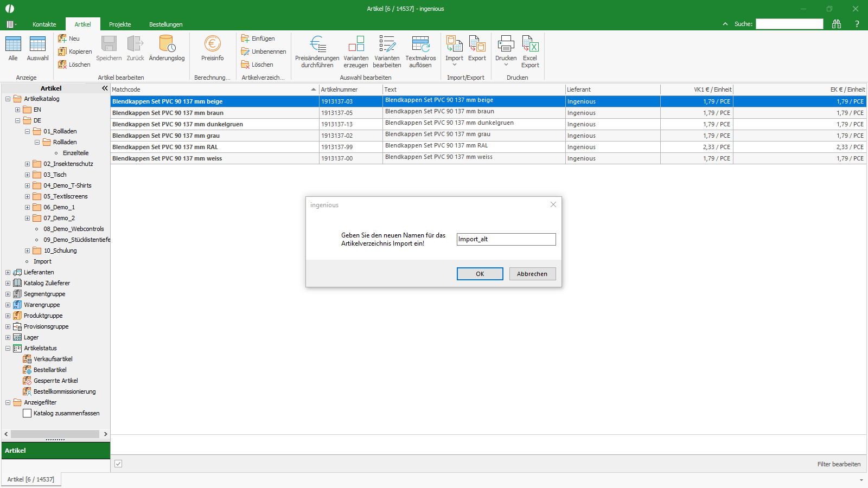Toggle the filter checkbox at bottom
868x488 pixels.
tap(118, 464)
